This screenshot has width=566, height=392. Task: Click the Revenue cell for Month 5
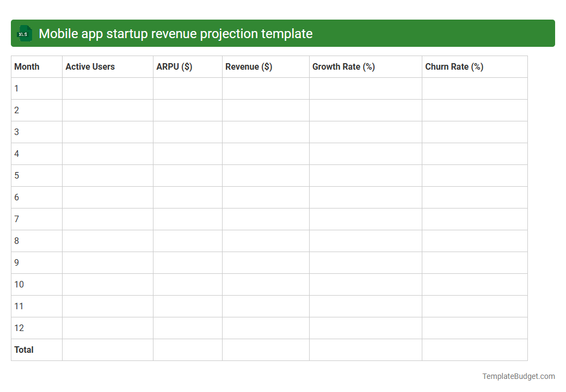coord(265,175)
